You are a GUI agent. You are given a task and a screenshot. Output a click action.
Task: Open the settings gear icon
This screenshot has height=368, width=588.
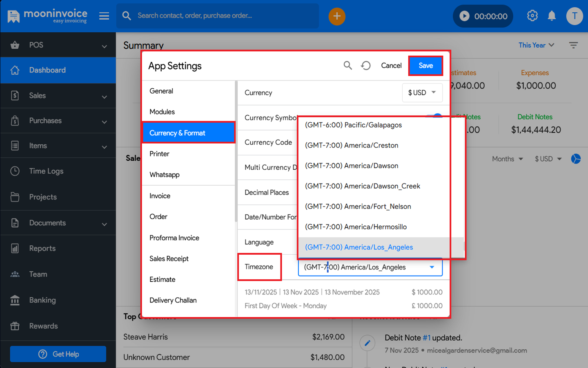(x=532, y=16)
